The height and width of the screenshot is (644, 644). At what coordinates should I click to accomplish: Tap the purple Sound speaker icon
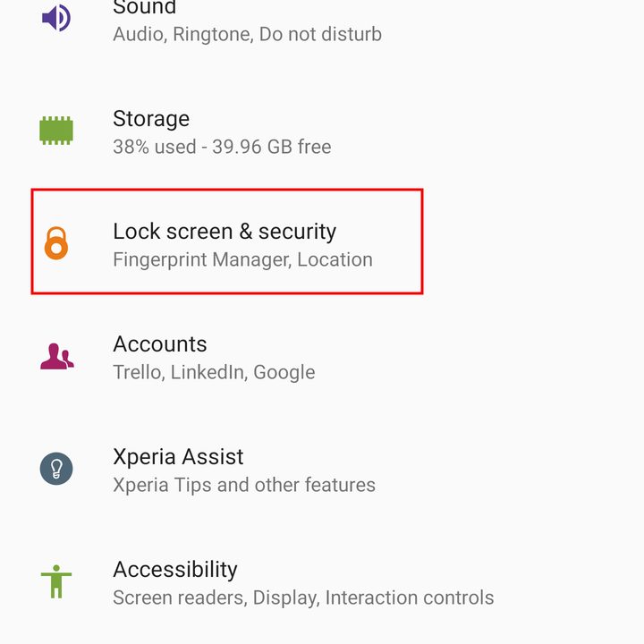coord(56,18)
